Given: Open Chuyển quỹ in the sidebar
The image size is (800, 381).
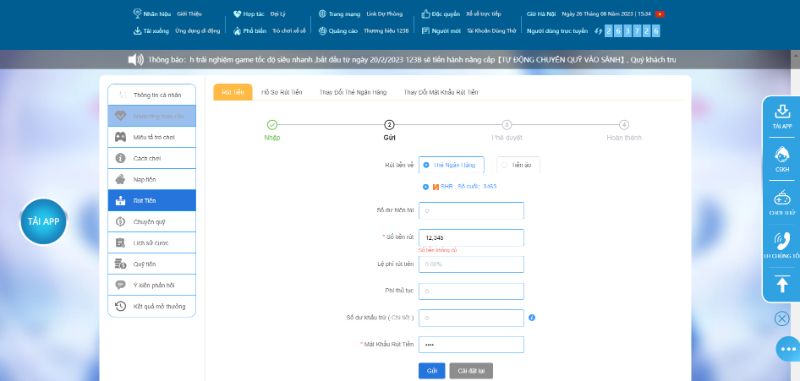Looking at the screenshot, I should 152,222.
